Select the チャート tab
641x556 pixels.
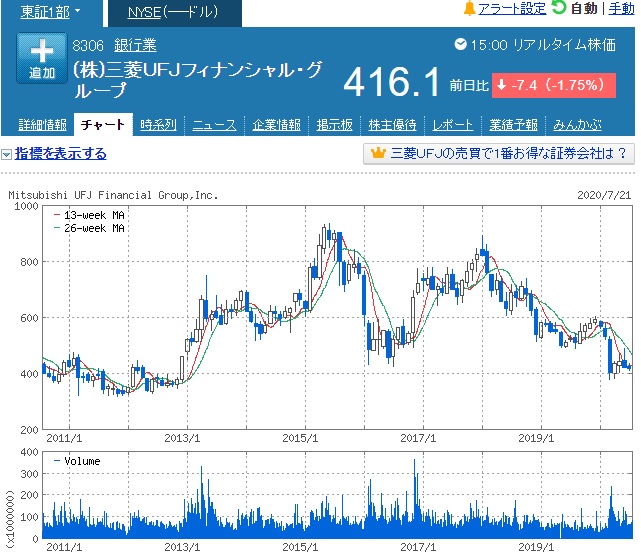coord(103,124)
